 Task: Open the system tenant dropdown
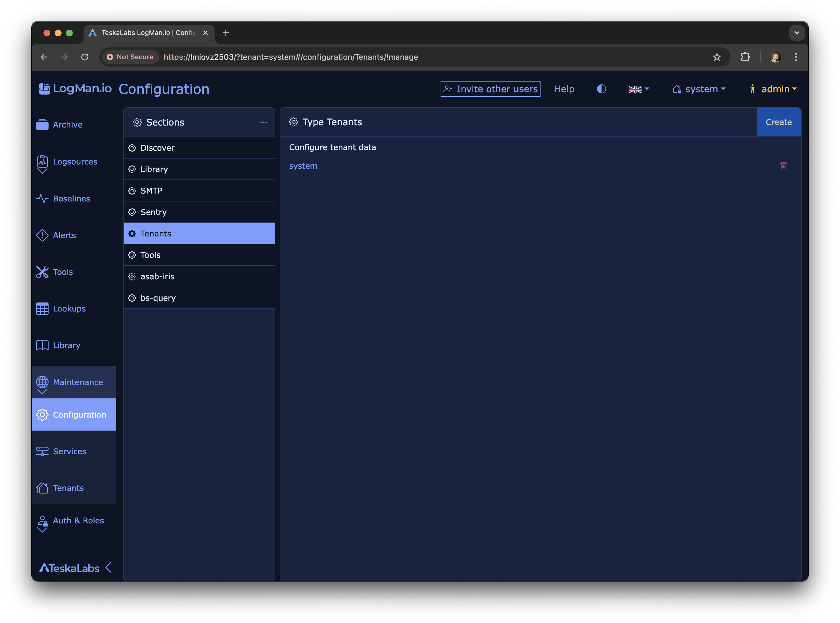(699, 89)
